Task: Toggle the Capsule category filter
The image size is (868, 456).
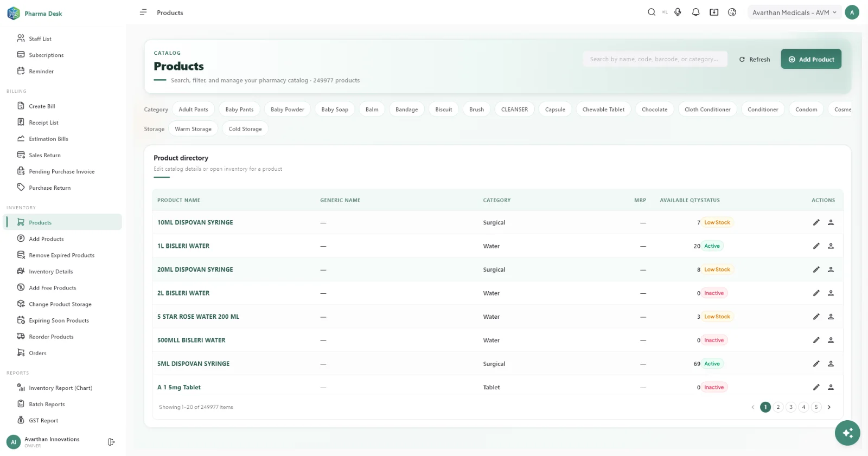Action: tap(555, 110)
